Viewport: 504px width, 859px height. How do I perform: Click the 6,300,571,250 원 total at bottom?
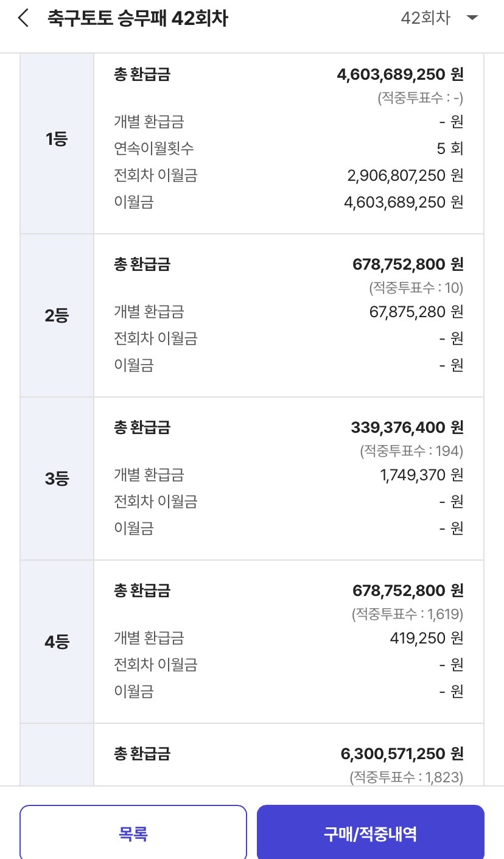[x=402, y=754]
